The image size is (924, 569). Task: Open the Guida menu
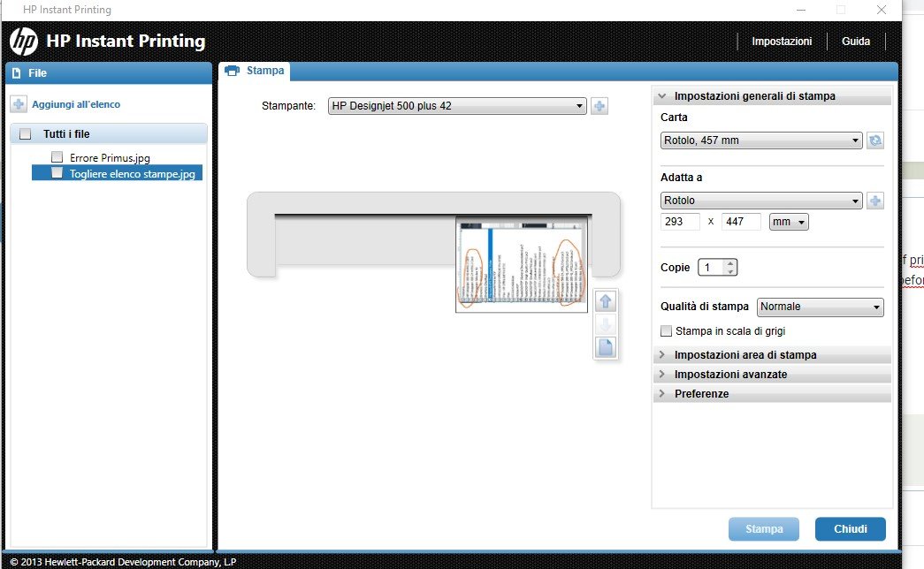856,42
